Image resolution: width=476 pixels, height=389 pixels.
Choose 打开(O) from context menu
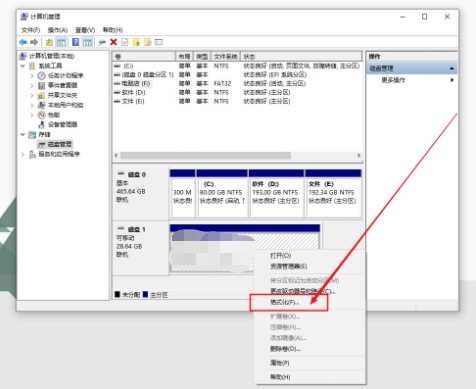[280, 256]
